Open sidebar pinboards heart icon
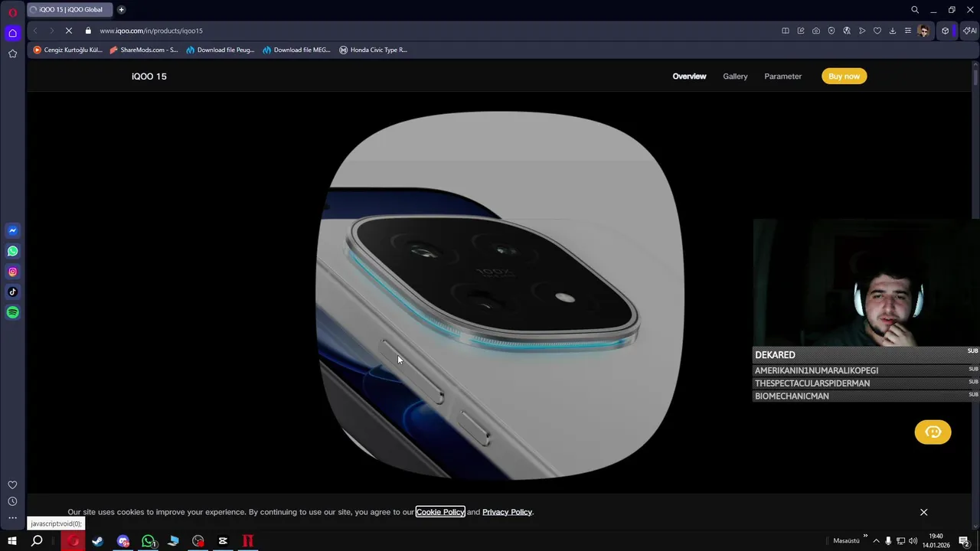 pyautogui.click(x=12, y=485)
